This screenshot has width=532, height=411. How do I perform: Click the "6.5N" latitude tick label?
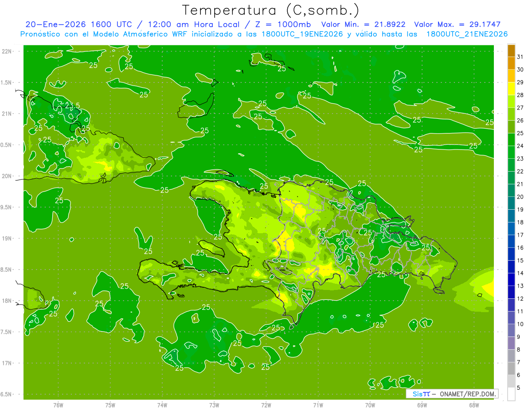[x=6, y=394]
